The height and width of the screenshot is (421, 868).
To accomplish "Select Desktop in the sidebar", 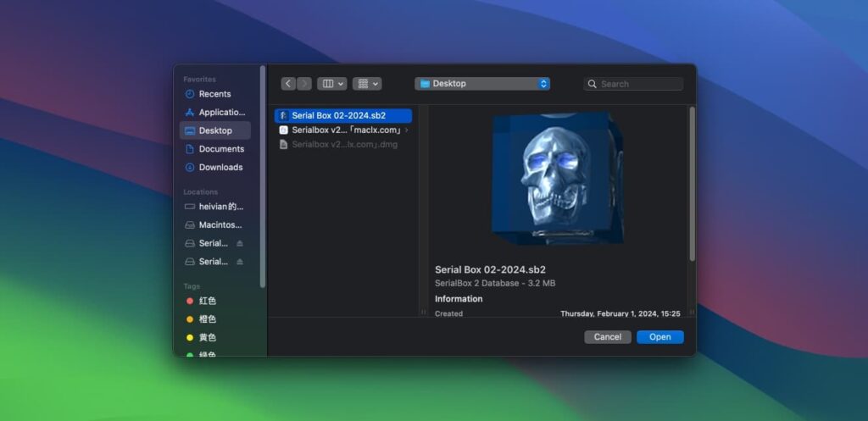I will (214, 130).
